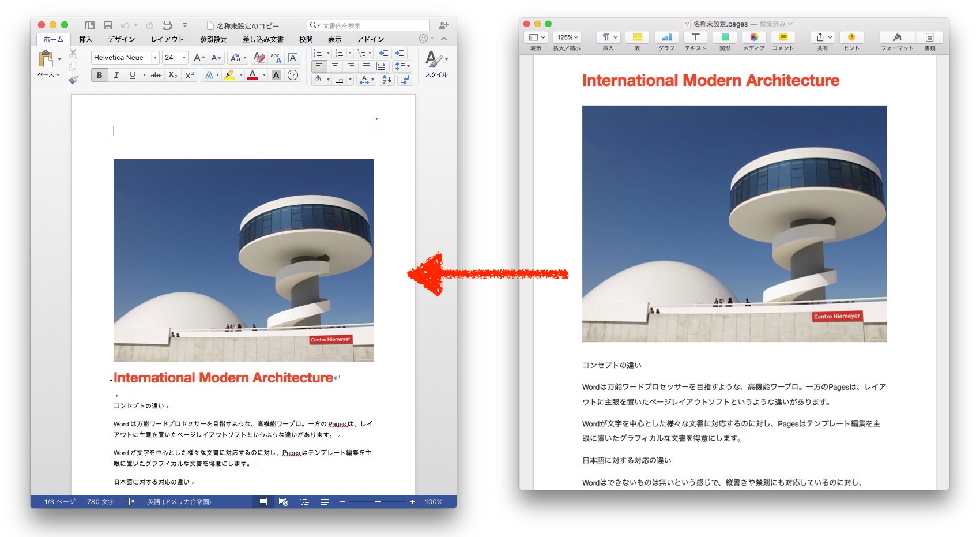
Task: Switch to the レイアウト ribbon tab
Action: pos(167,39)
